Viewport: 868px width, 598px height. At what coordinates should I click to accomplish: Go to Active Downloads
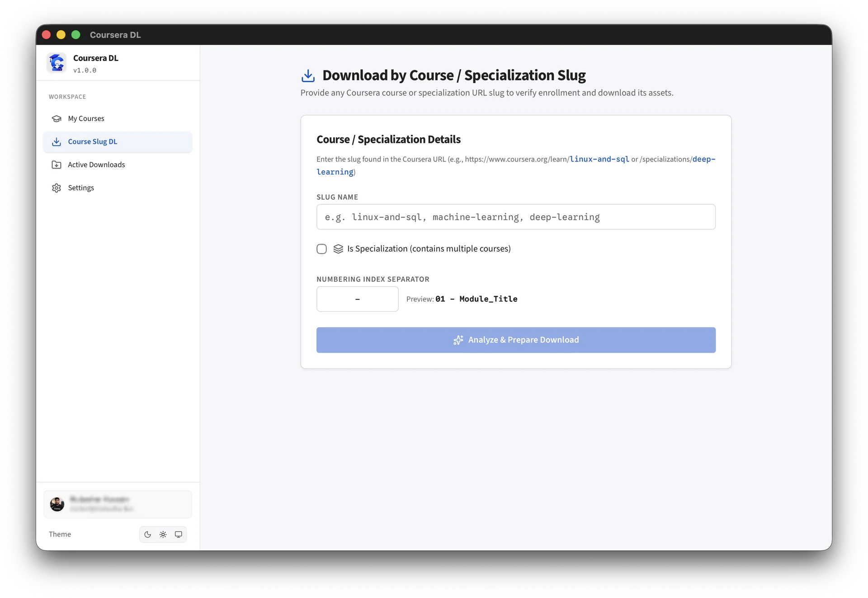click(x=118, y=165)
